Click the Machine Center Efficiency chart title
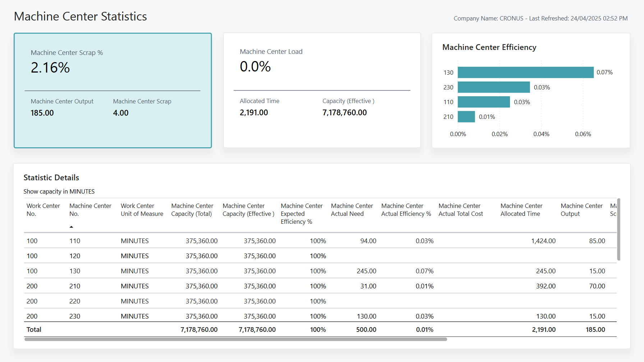The height and width of the screenshot is (362, 644). coord(489,47)
